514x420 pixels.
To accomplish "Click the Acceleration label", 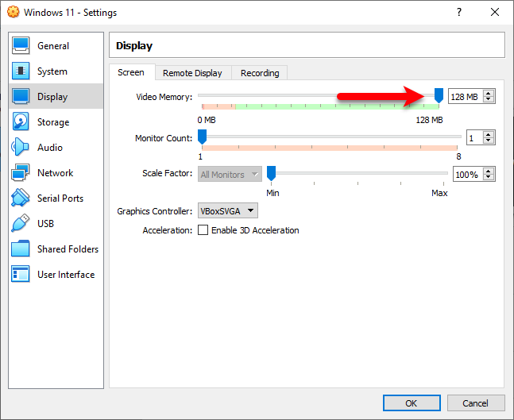I will [x=167, y=230].
